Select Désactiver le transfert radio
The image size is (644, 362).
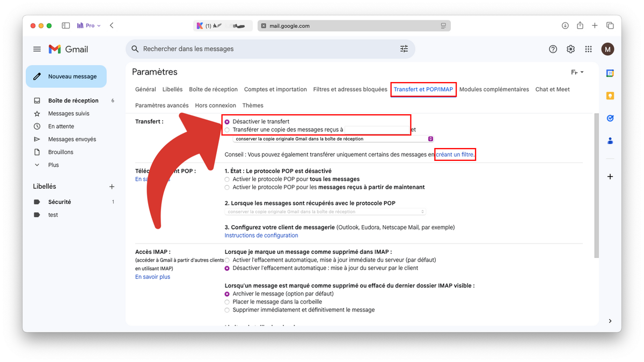click(x=227, y=122)
